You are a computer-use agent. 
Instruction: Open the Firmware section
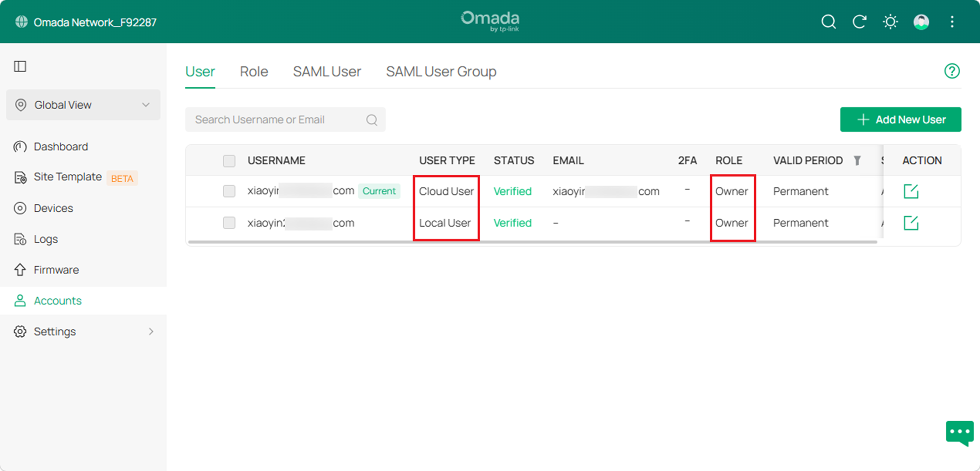(56, 270)
